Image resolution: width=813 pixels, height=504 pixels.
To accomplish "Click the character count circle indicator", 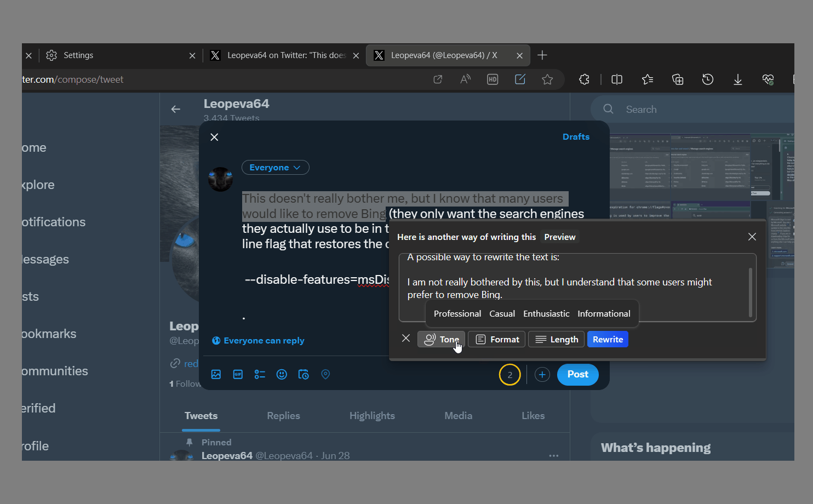I will coord(509,375).
